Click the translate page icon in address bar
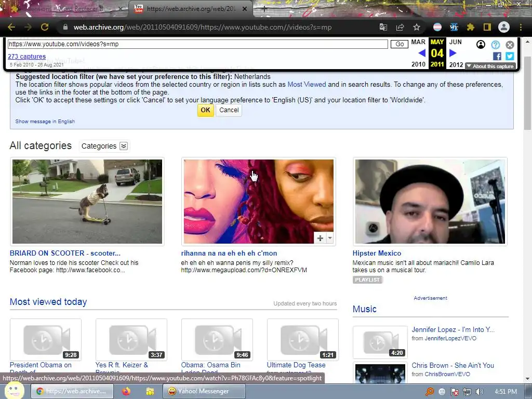Image resolution: width=532 pixels, height=399 pixels. [383, 27]
